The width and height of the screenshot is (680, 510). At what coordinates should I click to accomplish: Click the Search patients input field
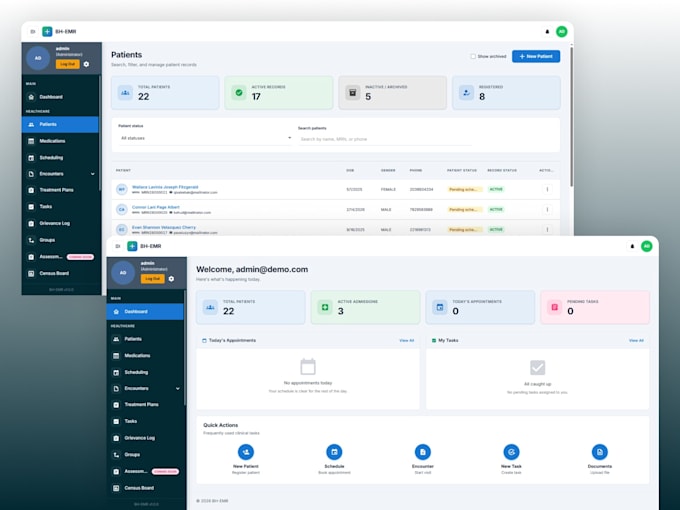point(385,139)
